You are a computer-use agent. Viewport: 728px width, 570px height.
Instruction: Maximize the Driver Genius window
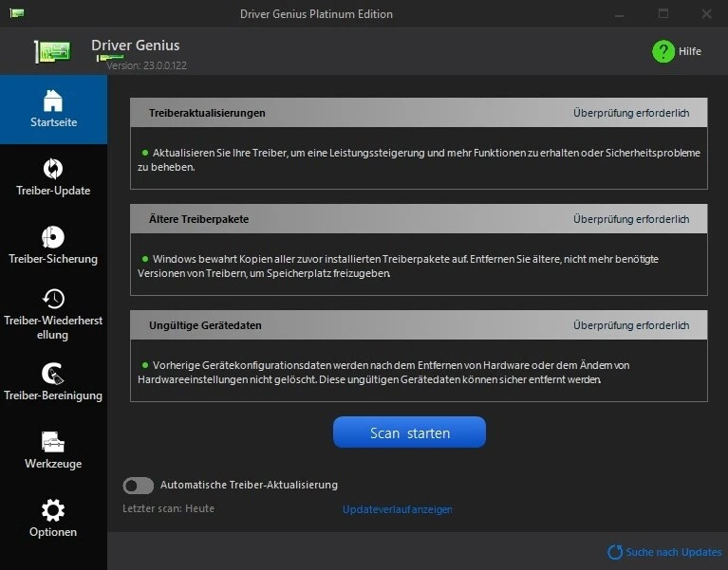(663, 14)
